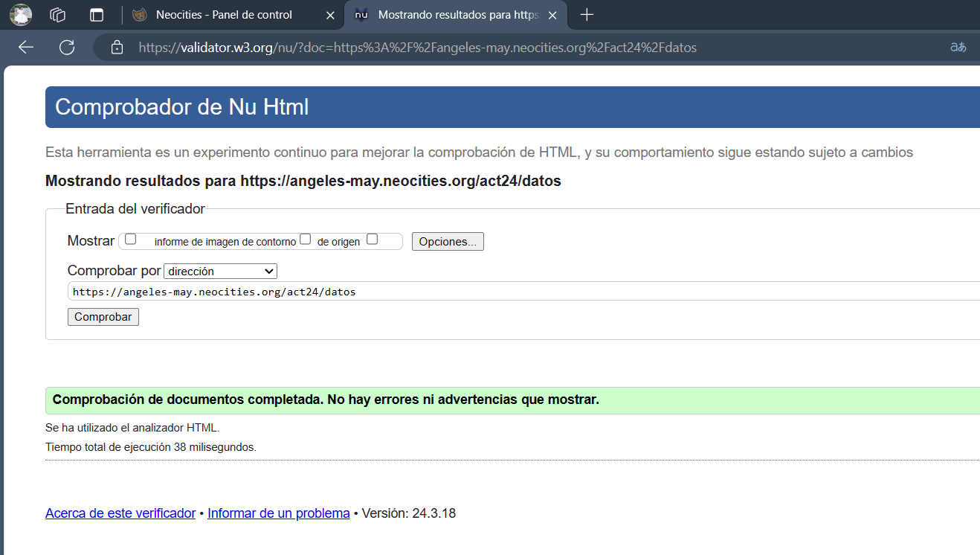Click the document address input field
This screenshot has height=555, width=980.
[523, 292]
